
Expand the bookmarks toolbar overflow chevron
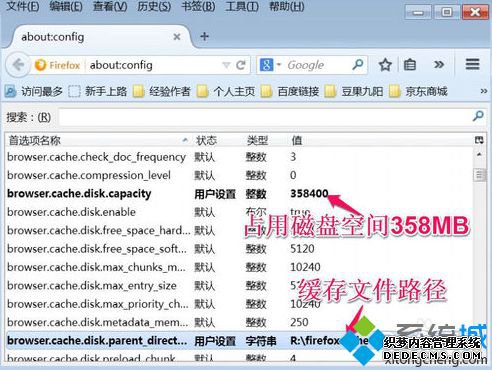click(x=483, y=91)
